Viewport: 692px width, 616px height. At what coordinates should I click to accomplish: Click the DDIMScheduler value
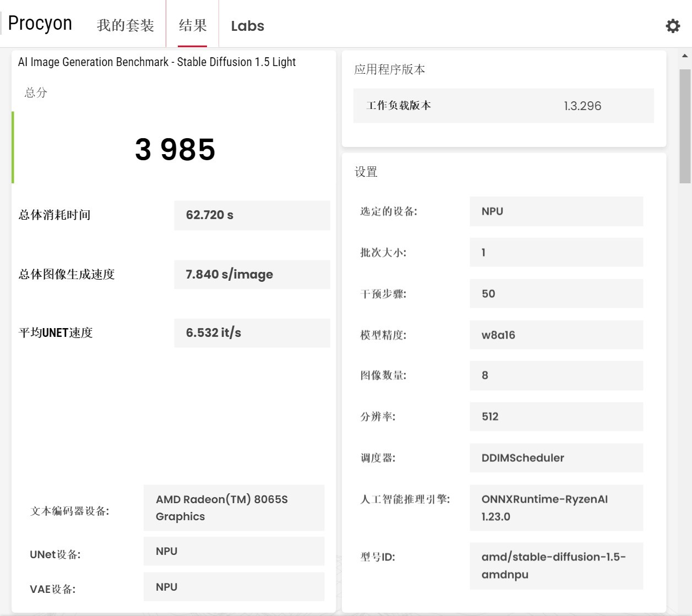tap(556, 457)
